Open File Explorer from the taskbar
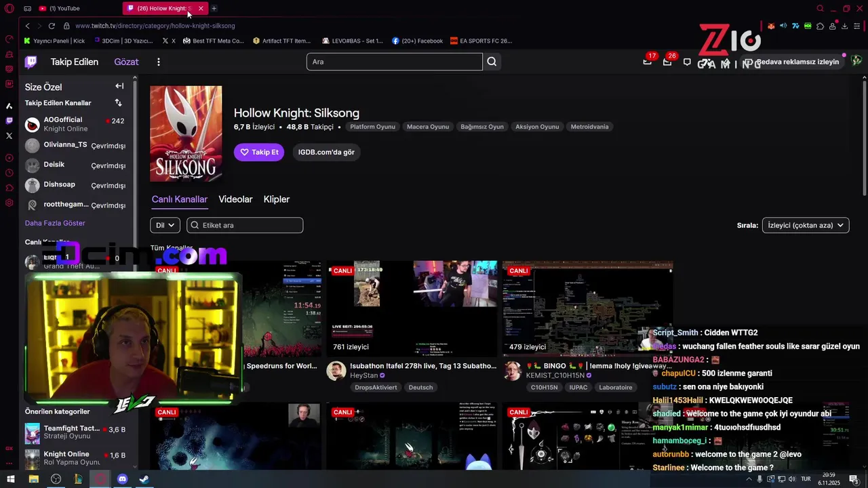This screenshot has width=868, height=488. (33, 479)
